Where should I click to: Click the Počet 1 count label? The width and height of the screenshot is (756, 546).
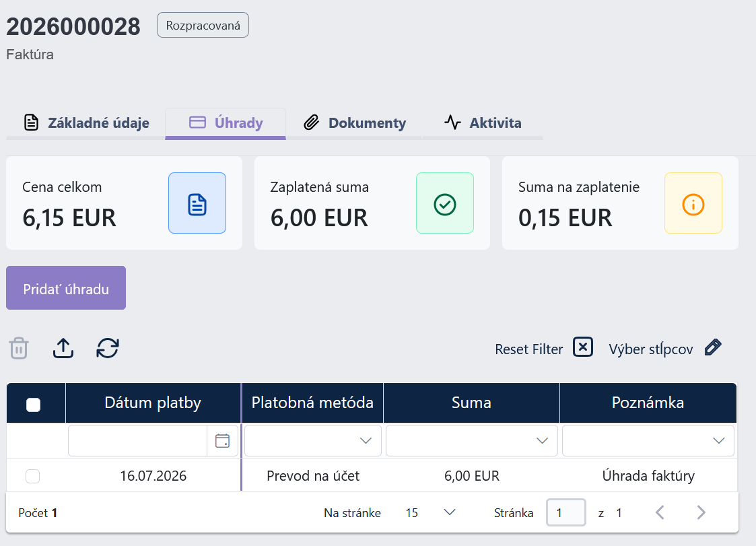click(38, 513)
